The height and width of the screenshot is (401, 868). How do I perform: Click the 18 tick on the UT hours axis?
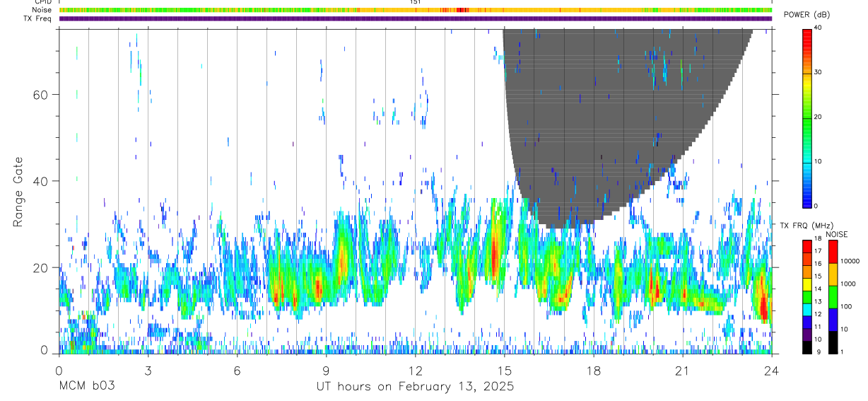click(x=593, y=370)
